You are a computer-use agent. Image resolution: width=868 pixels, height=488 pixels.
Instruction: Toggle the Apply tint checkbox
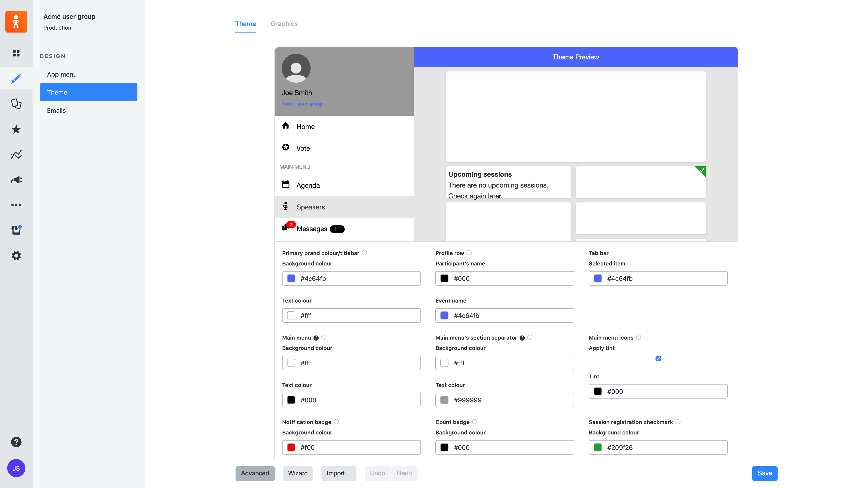[658, 359]
